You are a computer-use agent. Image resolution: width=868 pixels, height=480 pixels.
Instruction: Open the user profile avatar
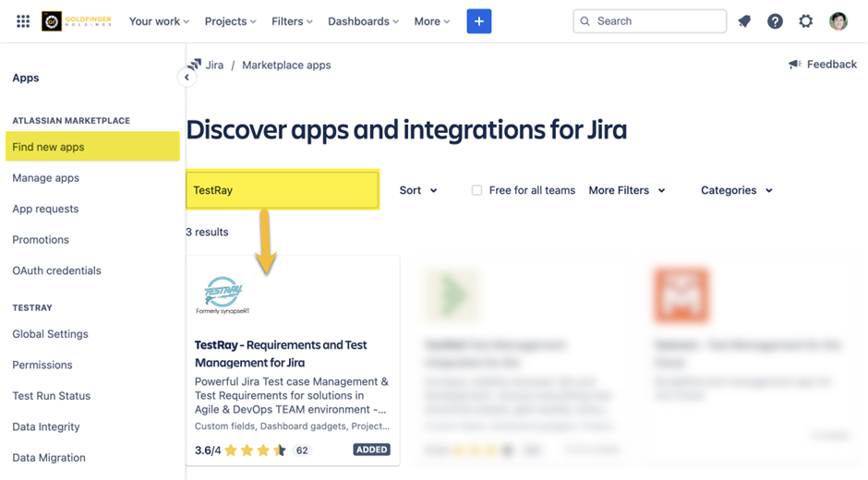point(838,21)
